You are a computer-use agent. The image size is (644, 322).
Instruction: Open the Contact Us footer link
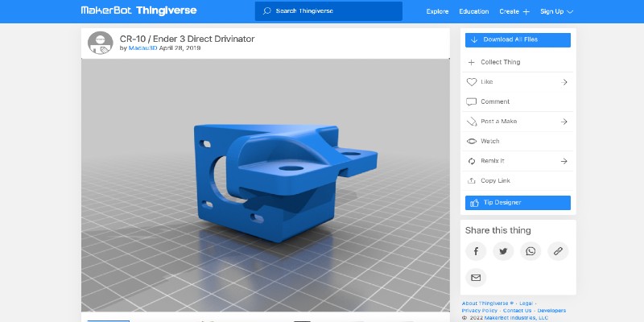517,311
